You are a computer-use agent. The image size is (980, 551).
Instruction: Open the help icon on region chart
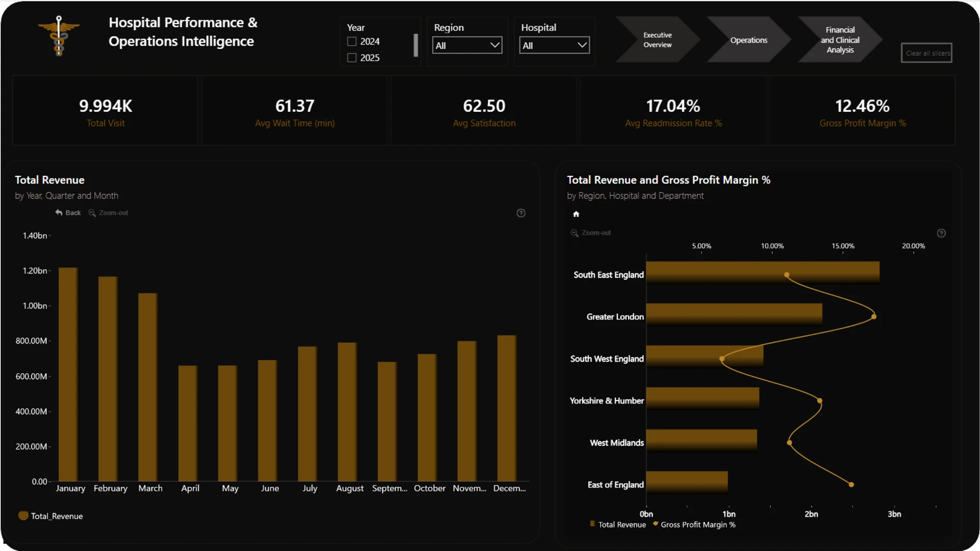click(x=941, y=233)
